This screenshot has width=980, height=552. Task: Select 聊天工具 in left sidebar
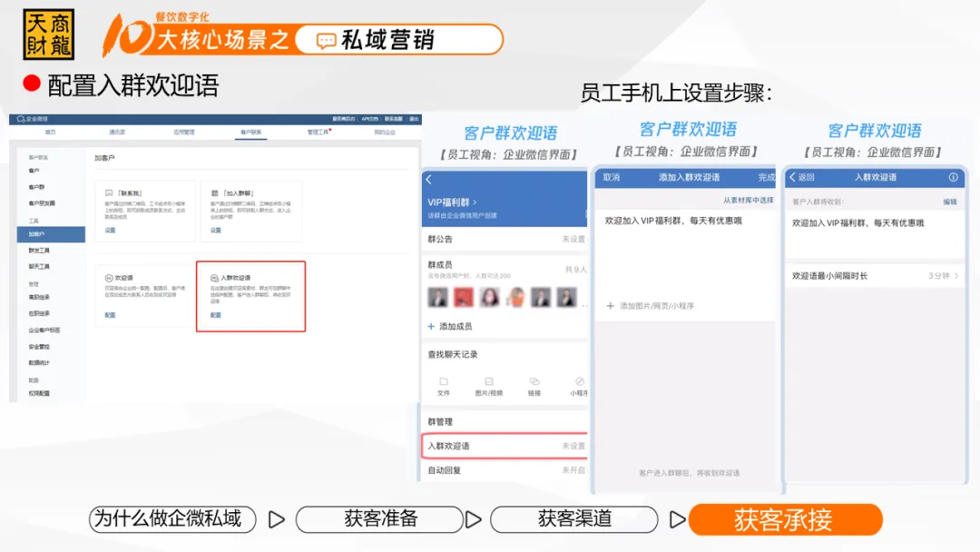click(39, 266)
